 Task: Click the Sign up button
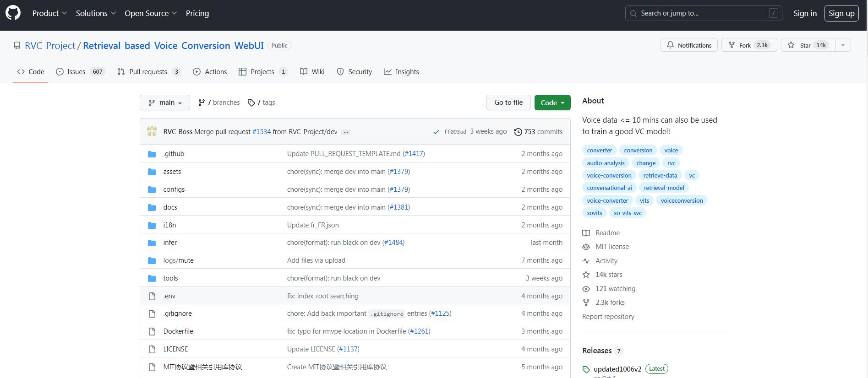tap(841, 13)
